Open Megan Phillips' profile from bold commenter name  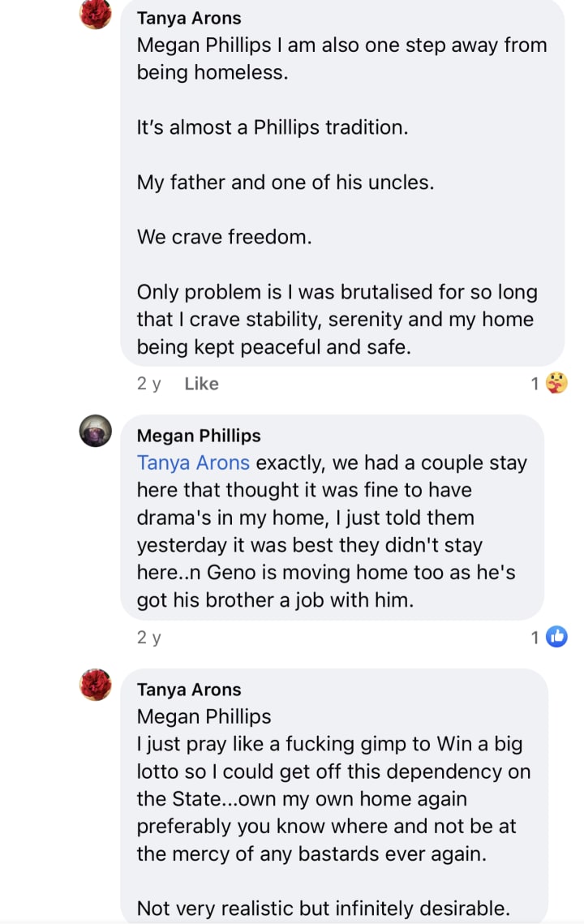point(199,436)
